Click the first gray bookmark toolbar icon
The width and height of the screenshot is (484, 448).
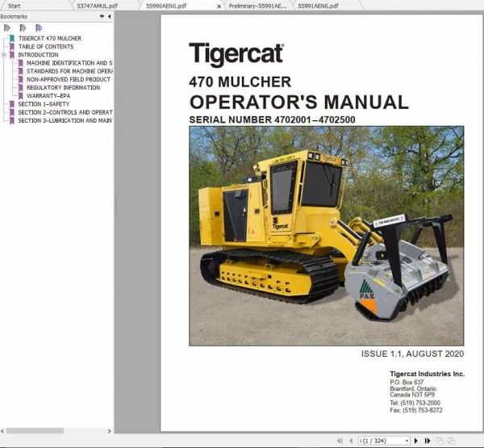coord(6,28)
